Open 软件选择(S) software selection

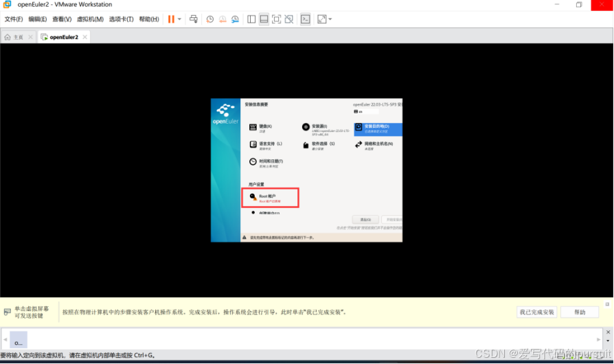click(x=319, y=146)
